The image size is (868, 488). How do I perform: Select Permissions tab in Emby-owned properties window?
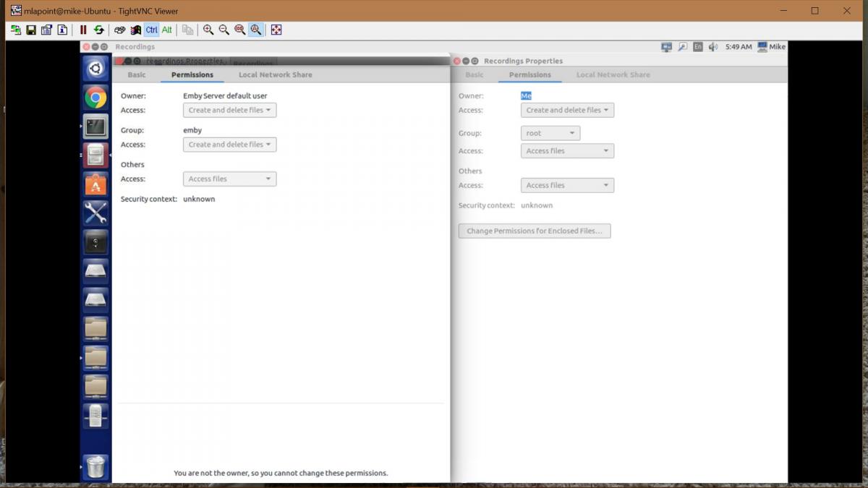tap(192, 74)
